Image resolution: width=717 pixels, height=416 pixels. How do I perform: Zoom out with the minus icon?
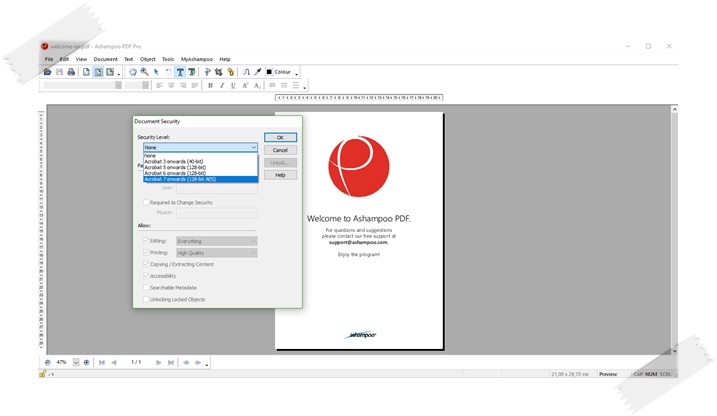pyautogui.click(x=48, y=363)
